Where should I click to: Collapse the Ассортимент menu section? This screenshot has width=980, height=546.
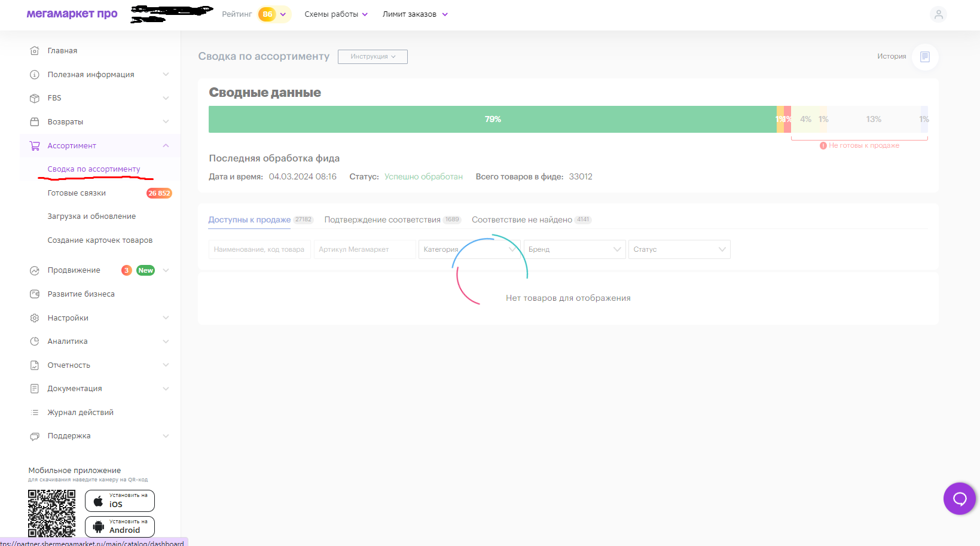pyautogui.click(x=166, y=146)
